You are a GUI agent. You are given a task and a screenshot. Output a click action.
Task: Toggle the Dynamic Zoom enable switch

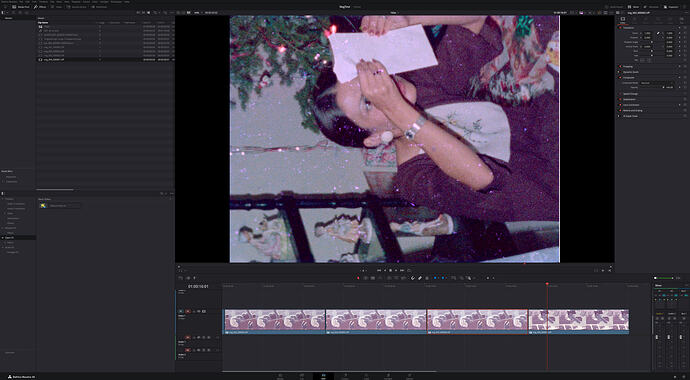point(620,72)
